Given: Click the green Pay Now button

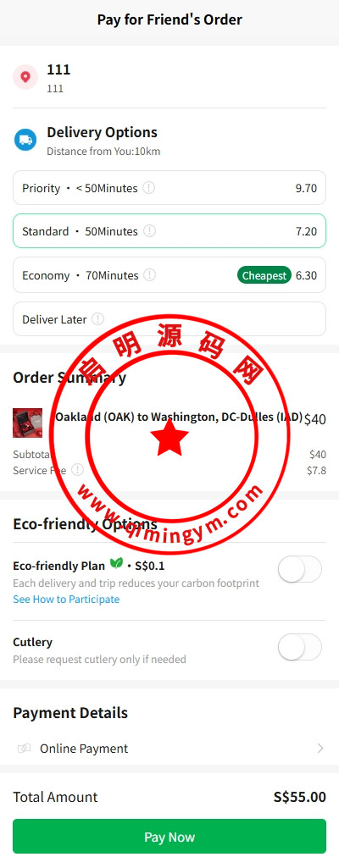Looking at the screenshot, I should [x=169, y=837].
